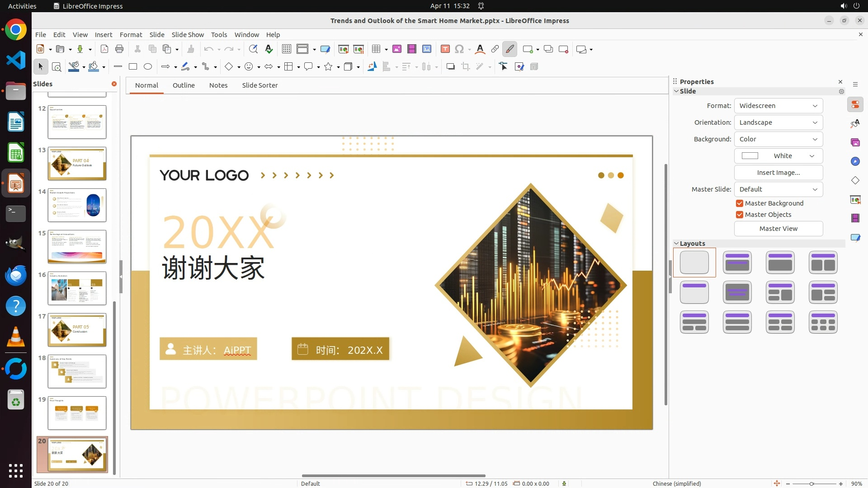This screenshot has height=488, width=868.
Task: Select the Rectangle shape tool
Action: tap(133, 67)
